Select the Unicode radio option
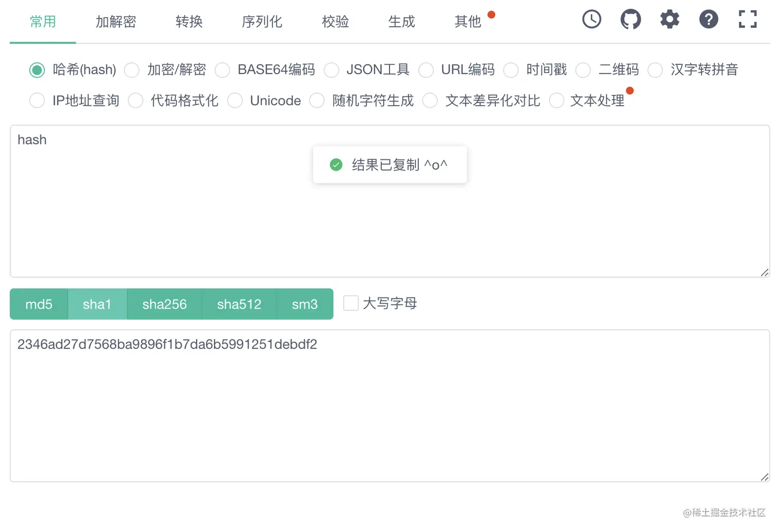780x532 pixels. [x=235, y=101]
